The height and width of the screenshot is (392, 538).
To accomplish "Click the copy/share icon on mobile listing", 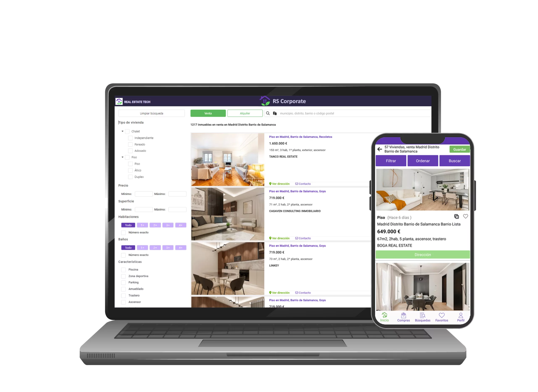I will point(456,216).
